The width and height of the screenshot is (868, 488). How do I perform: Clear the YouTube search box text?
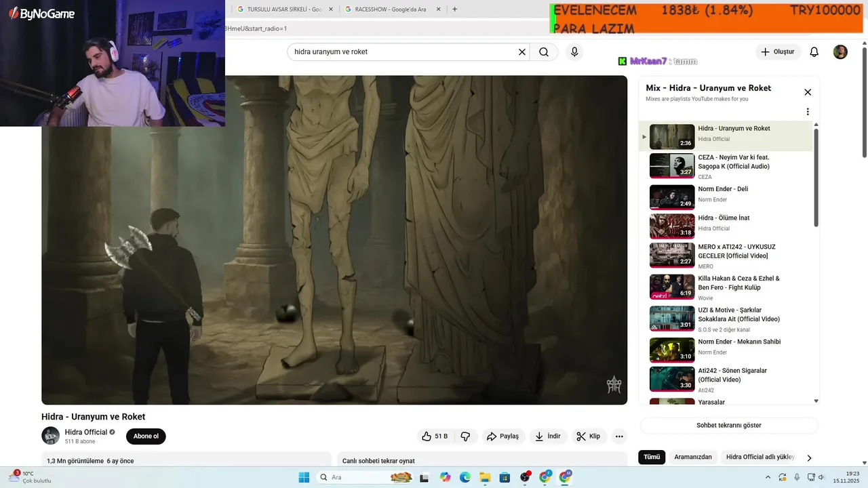pyautogui.click(x=522, y=52)
